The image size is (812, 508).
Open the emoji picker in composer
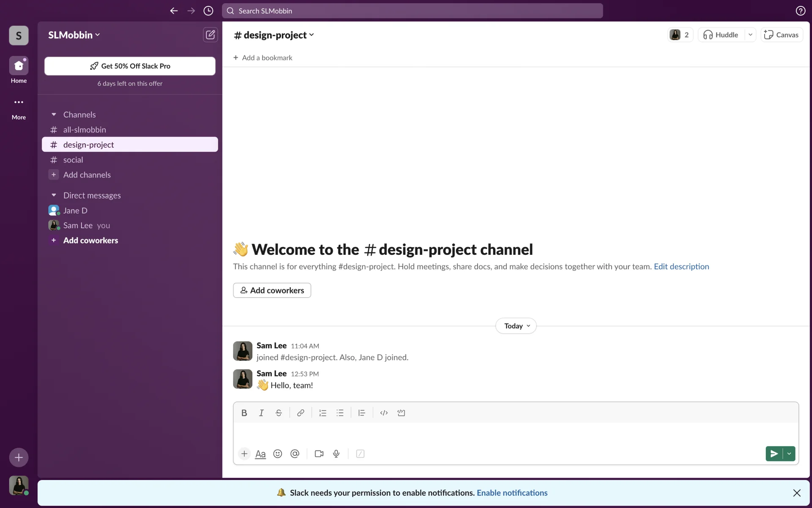click(x=277, y=454)
